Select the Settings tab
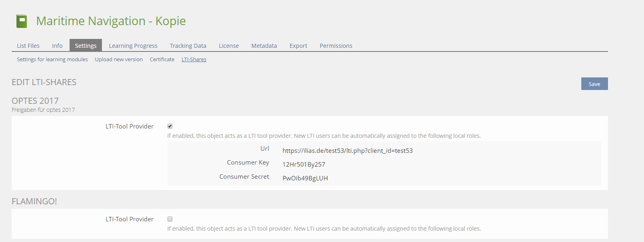The width and height of the screenshot is (644, 242). 85,46
